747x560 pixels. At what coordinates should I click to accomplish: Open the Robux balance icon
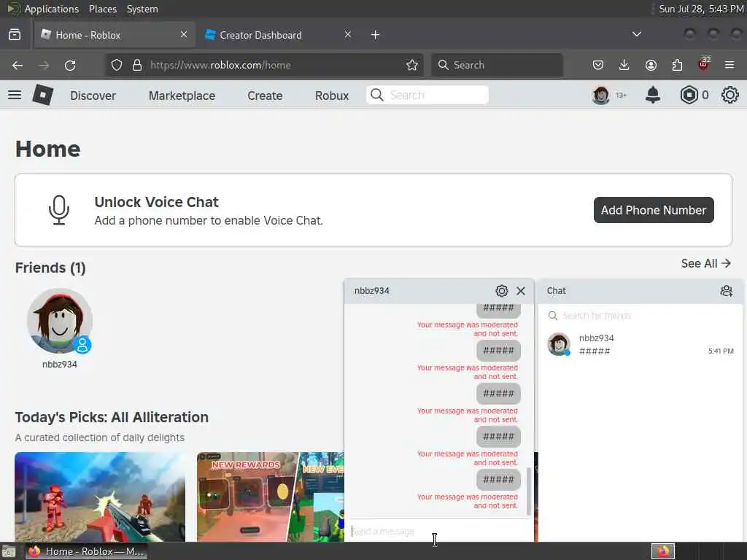coord(689,96)
